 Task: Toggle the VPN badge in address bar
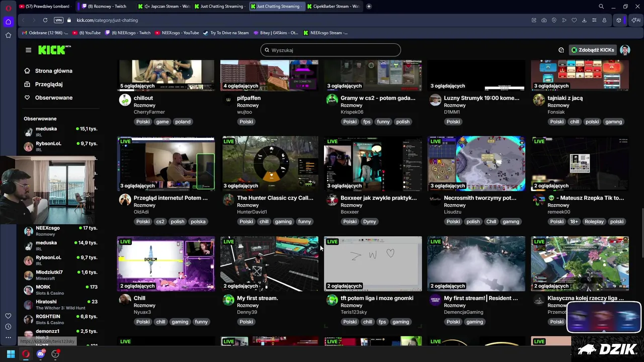(x=58, y=20)
